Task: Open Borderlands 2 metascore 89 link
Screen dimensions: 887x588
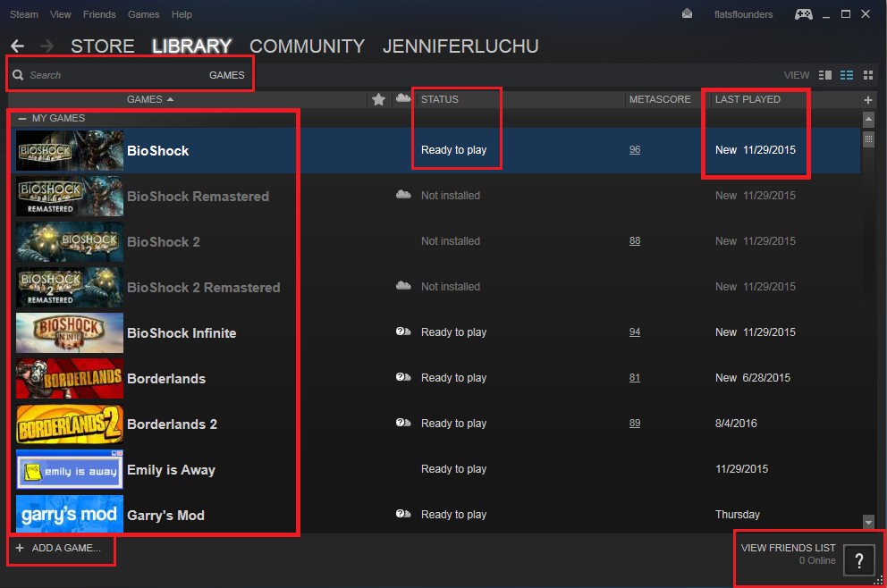Action: click(x=635, y=424)
